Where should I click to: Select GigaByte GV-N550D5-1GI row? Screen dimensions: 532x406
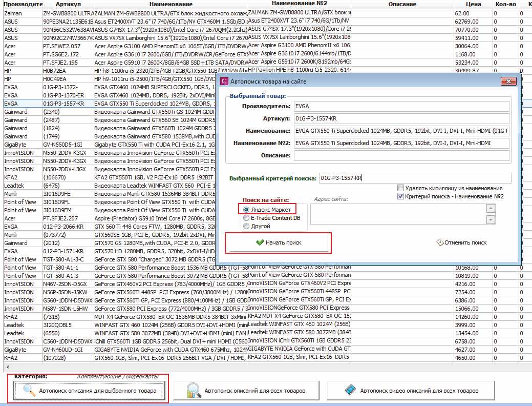coord(109,145)
